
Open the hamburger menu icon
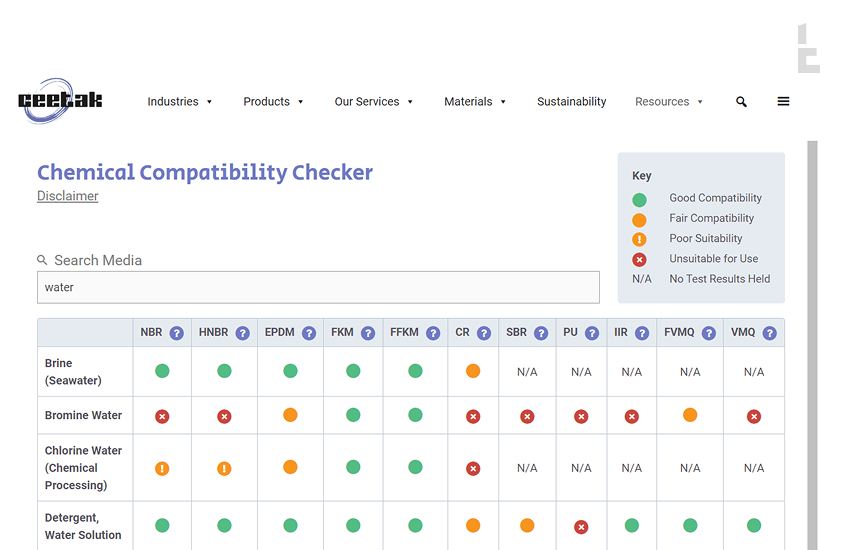click(783, 102)
